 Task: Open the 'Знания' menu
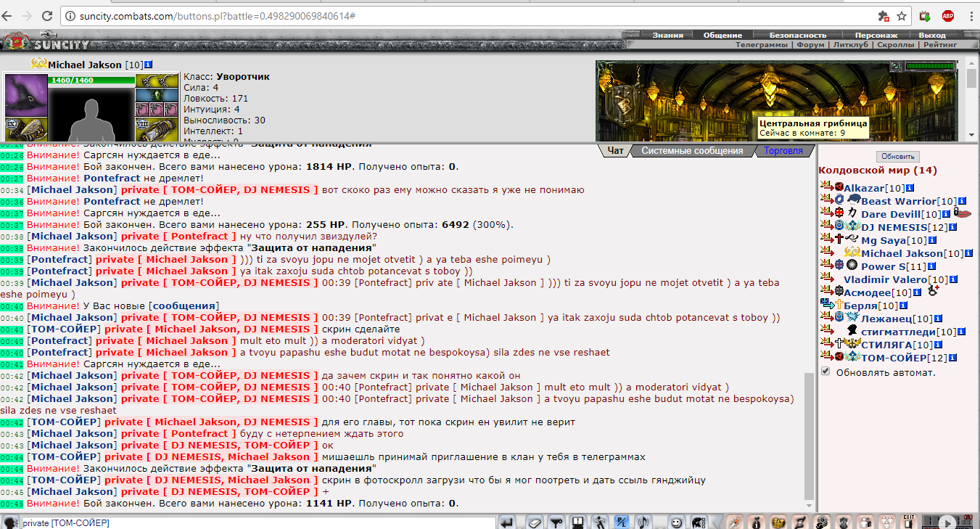point(667,35)
